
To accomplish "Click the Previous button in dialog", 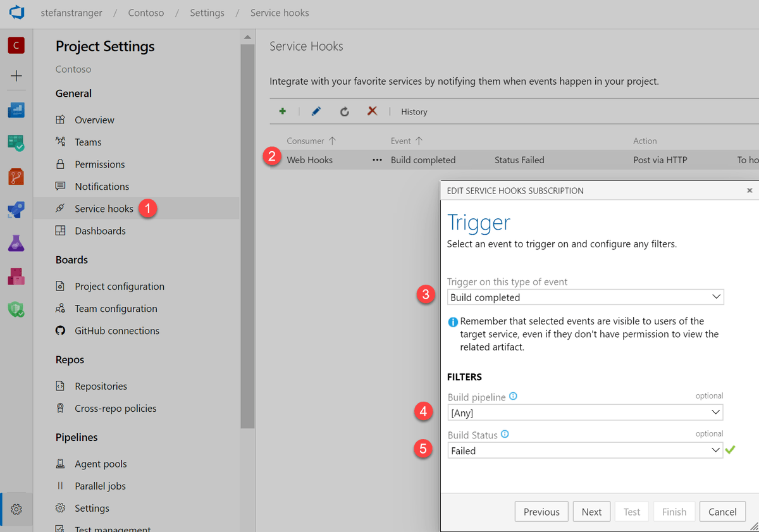I will coord(541,512).
